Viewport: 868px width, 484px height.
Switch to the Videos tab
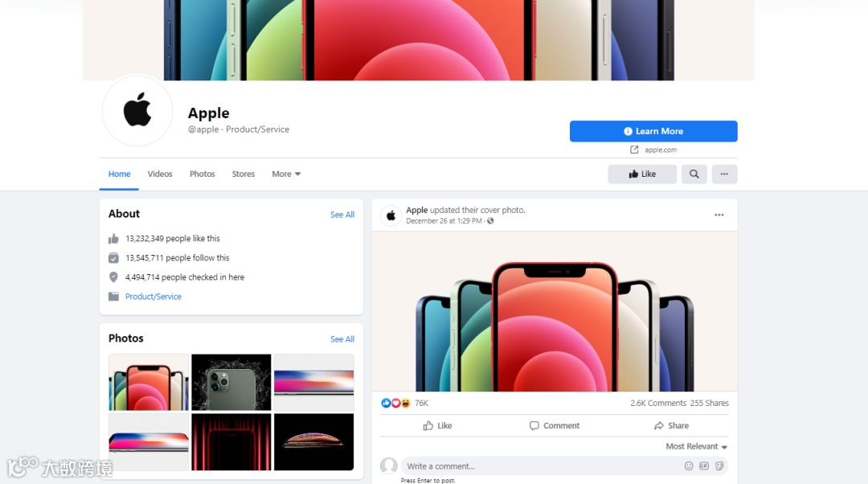[x=160, y=174]
